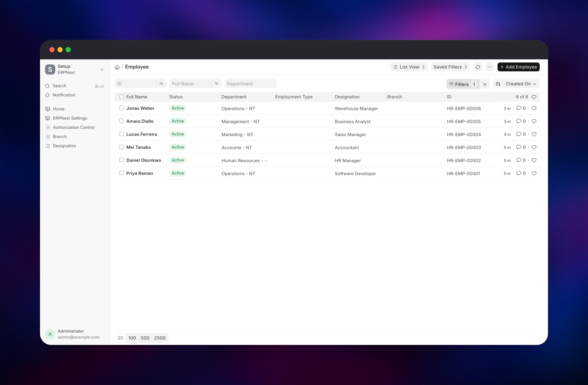Select the Lucas Ferreira row checkbox
Image resolution: width=588 pixels, height=385 pixels.
pyautogui.click(x=122, y=134)
